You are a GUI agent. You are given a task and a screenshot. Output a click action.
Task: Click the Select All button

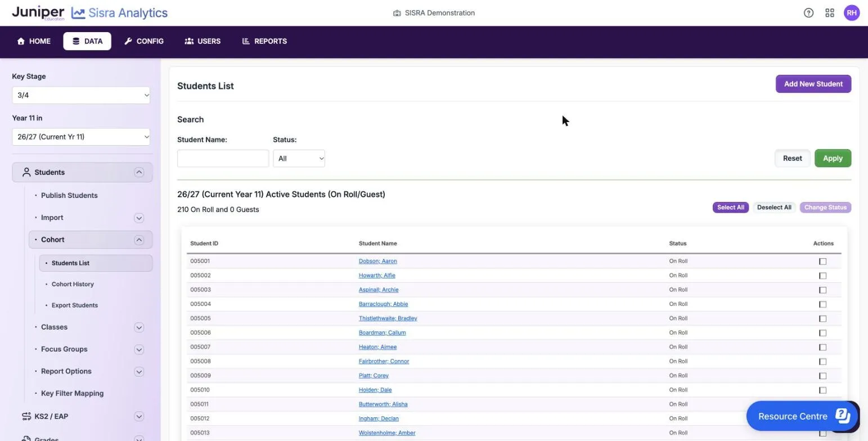click(730, 208)
